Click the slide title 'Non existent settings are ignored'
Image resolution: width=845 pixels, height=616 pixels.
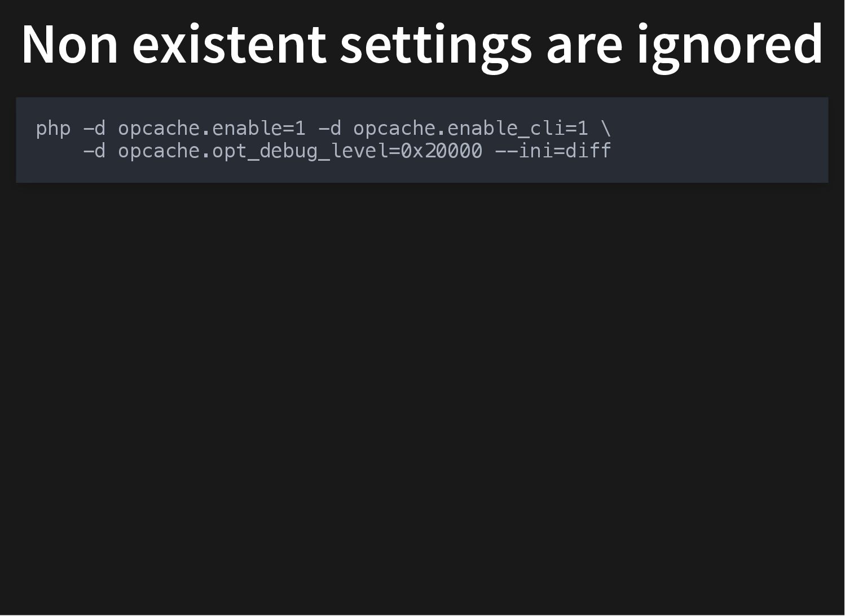[422, 45]
